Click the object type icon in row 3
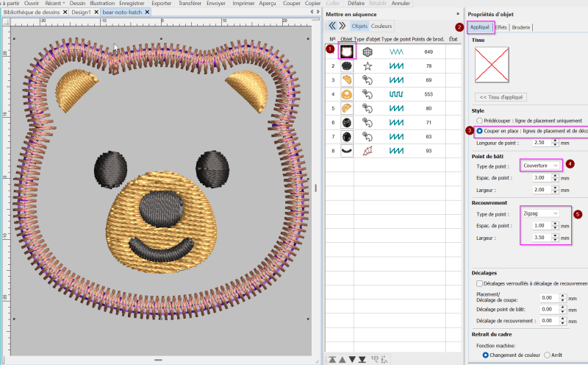The height and width of the screenshot is (365, 588). coord(367,80)
